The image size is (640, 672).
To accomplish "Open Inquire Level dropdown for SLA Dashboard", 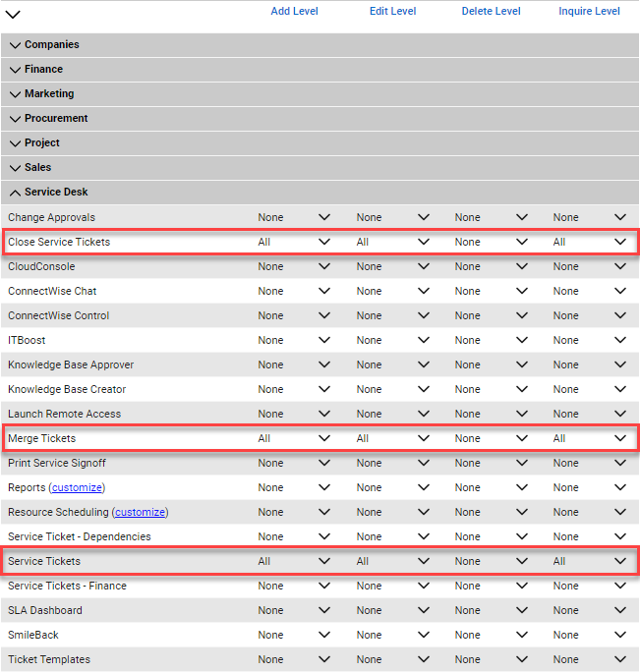I will tap(590, 610).
